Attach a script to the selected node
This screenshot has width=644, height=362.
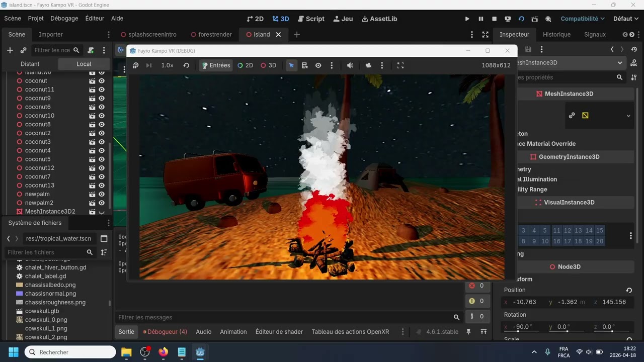coord(91,50)
